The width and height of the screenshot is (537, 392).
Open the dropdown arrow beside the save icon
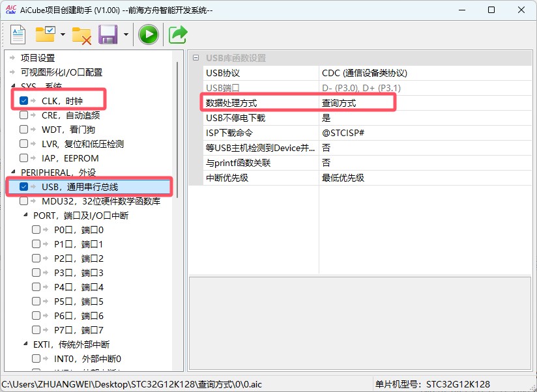[126, 35]
